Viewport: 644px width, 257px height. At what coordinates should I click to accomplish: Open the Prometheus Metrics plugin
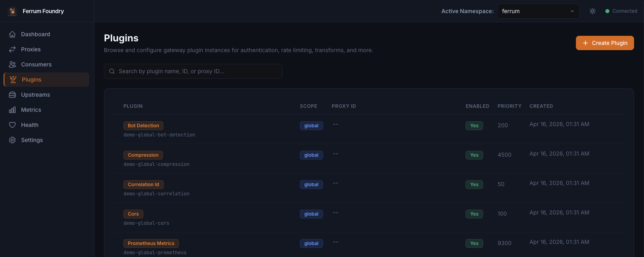click(151, 243)
